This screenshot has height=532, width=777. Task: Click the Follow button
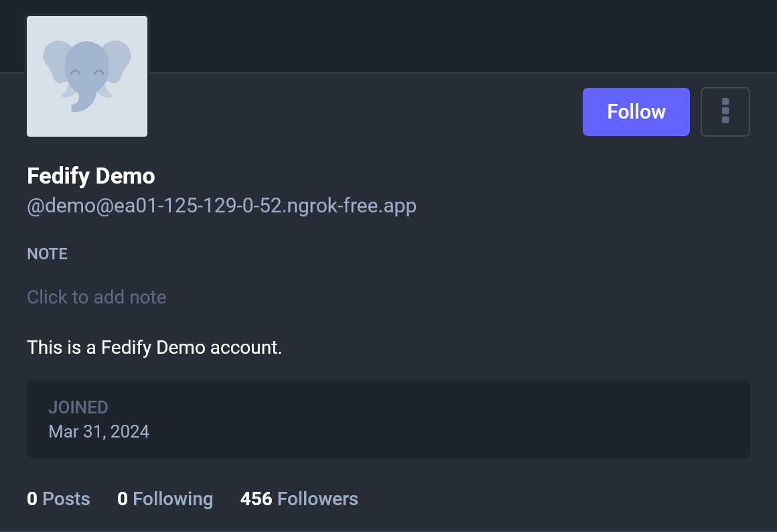tap(635, 111)
